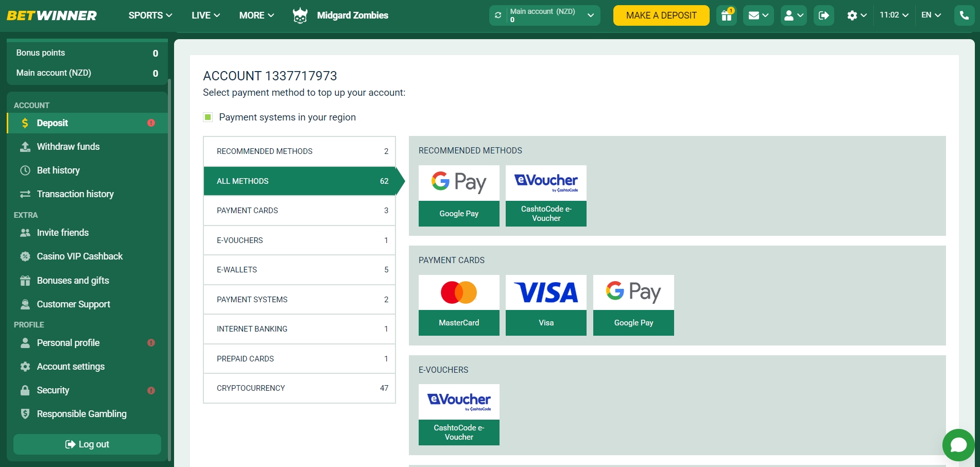The image size is (980, 467).
Task: Click the MAKE A DEPOSIT button
Action: pyautogui.click(x=661, y=15)
